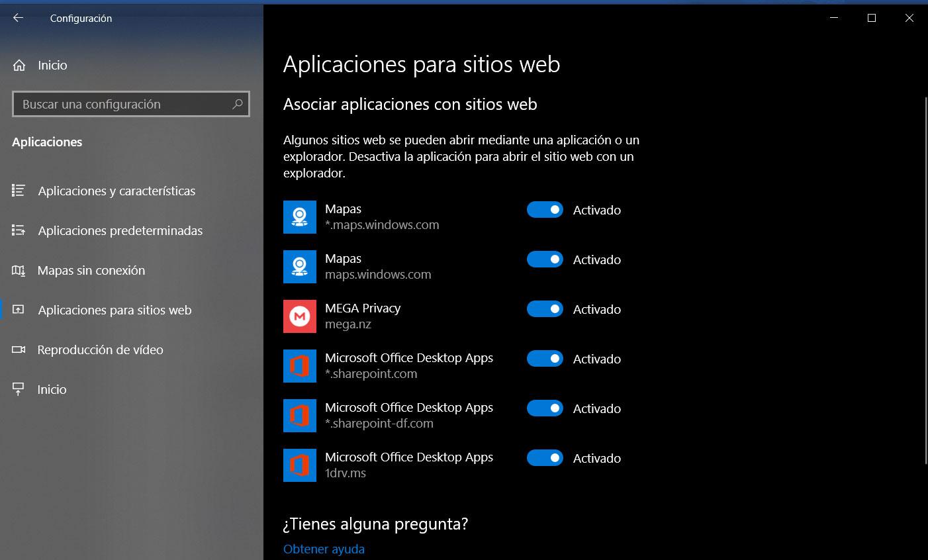Click the MEGA Privacy app icon
The image size is (928, 560).
[x=300, y=316]
